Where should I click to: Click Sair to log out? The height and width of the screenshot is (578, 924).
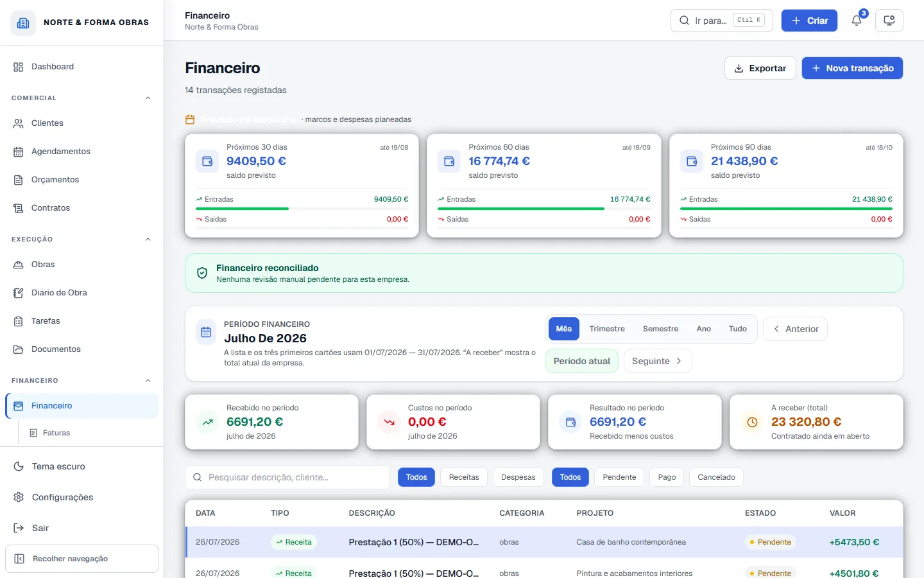click(x=81, y=528)
